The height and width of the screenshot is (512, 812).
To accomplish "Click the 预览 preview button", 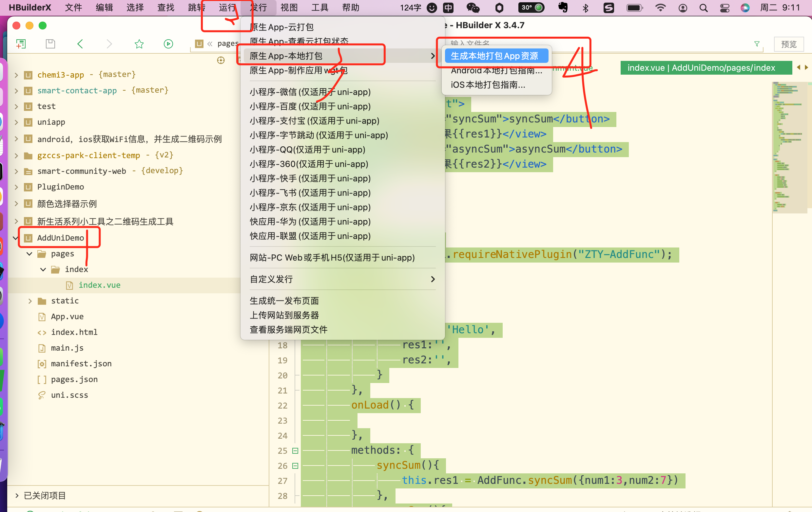I will (x=788, y=44).
